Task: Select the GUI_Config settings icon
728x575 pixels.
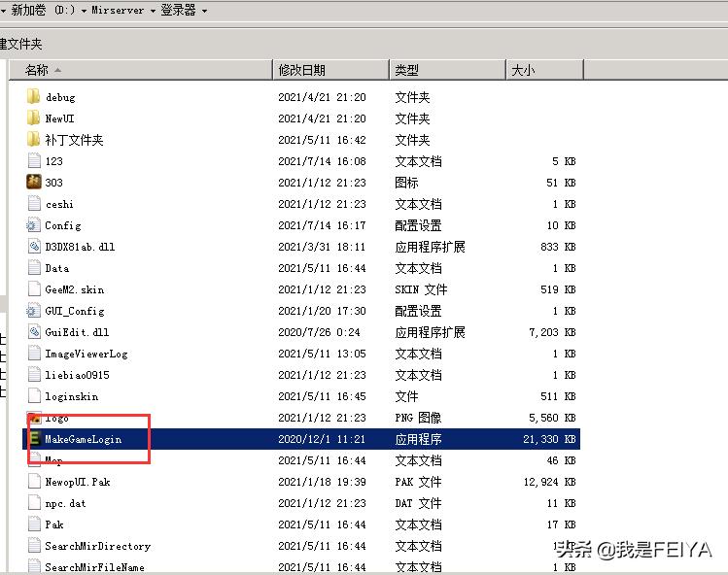Action: [33, 310]
